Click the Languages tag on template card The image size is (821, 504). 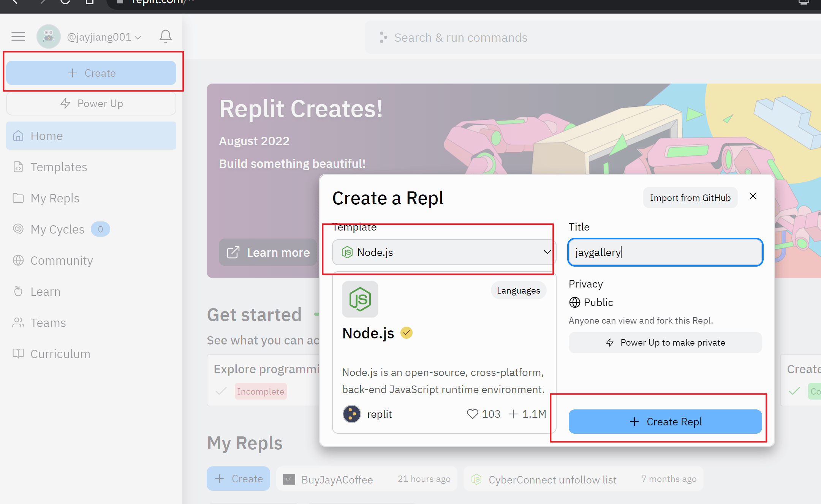518,291
